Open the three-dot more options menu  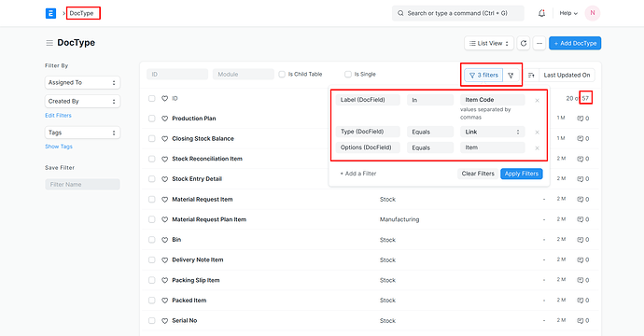pyautogui.click(x=539, y=43)
